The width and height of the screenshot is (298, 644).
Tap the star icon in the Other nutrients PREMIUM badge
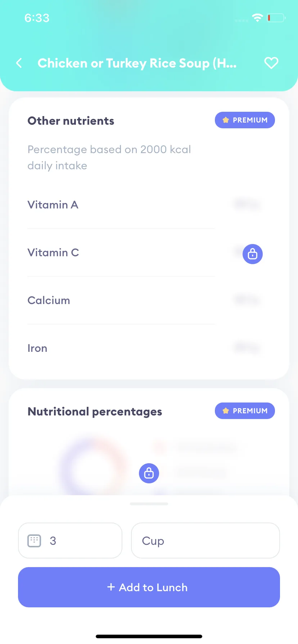click(226, 120)
